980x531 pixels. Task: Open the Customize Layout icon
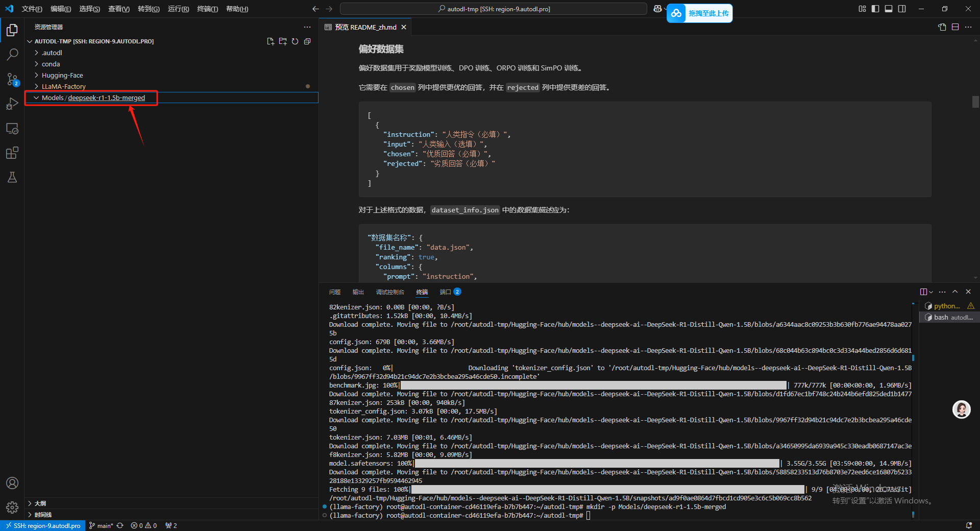(x=862, y=9)
